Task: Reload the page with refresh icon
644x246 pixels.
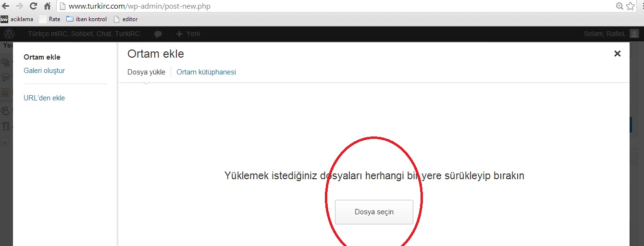Action: point(33,6)
